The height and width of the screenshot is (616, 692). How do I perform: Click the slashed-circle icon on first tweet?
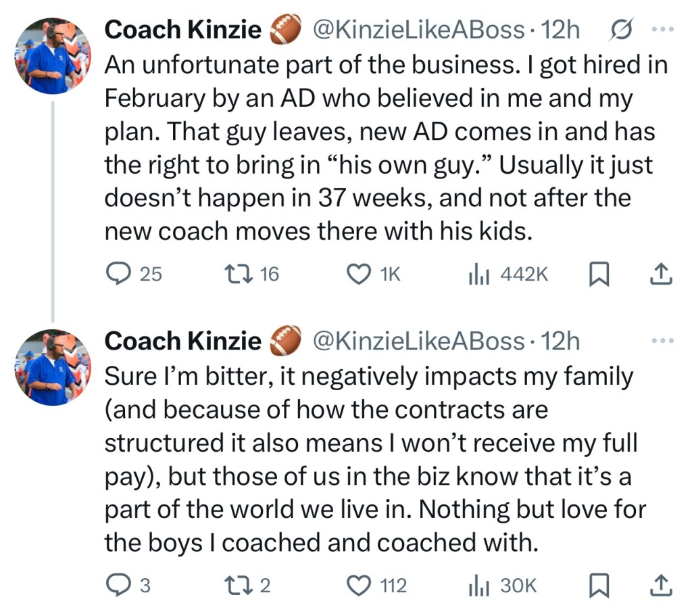(620, 30)
